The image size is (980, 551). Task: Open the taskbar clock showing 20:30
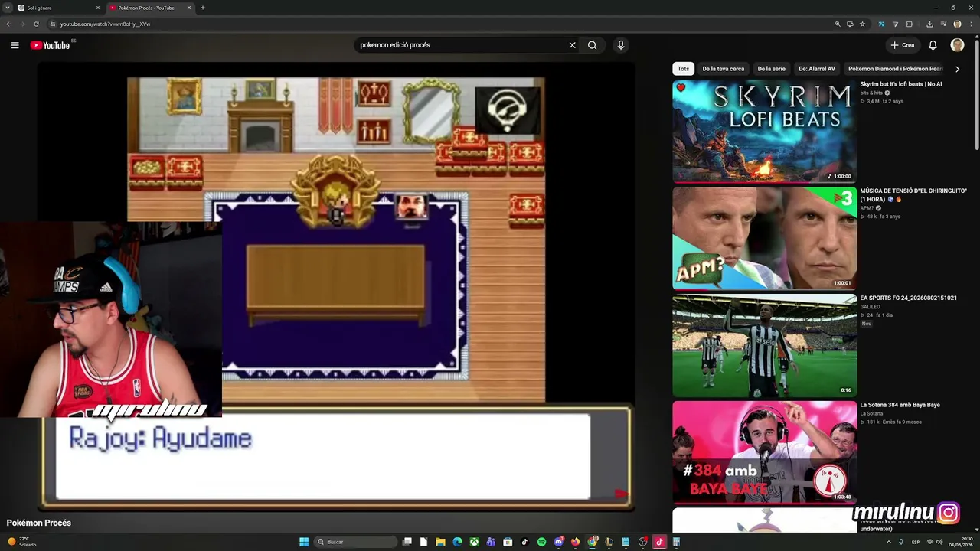[x=961, y=542]
